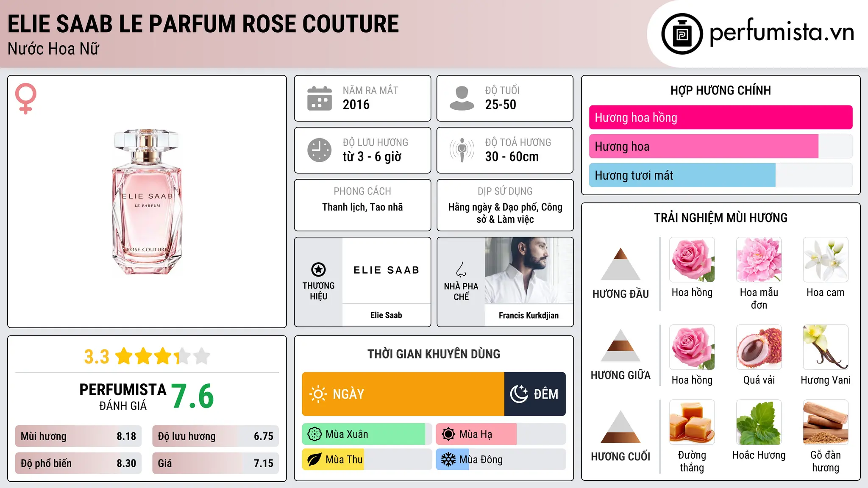The width and height of the screenshot is (868, 488).
Task: Click the Hương đầu pyramid icon
Action: click(621, 264)
